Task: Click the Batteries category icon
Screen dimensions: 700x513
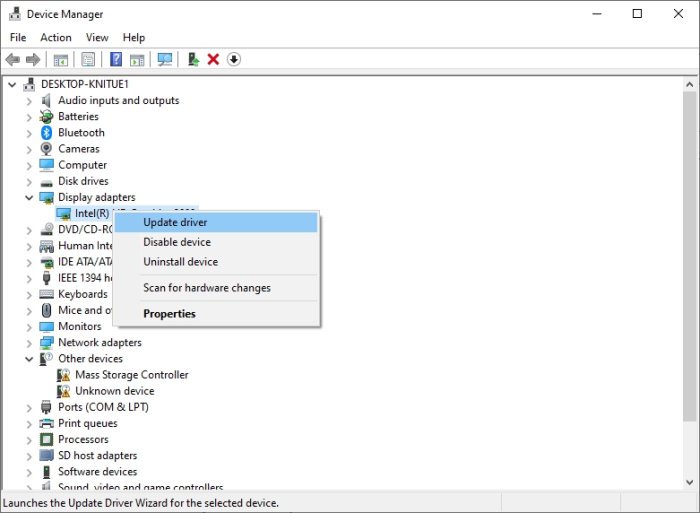Action: pyautogui.click(x=46, y=117)
